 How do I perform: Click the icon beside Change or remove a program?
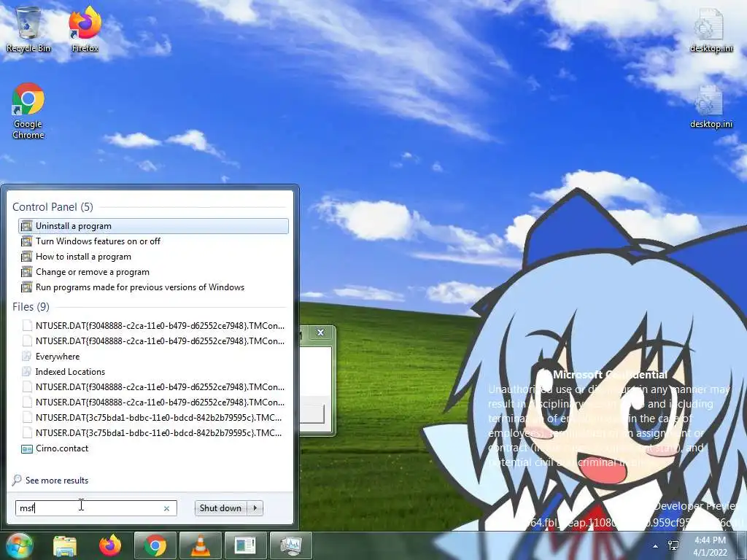tap(27, 272)
